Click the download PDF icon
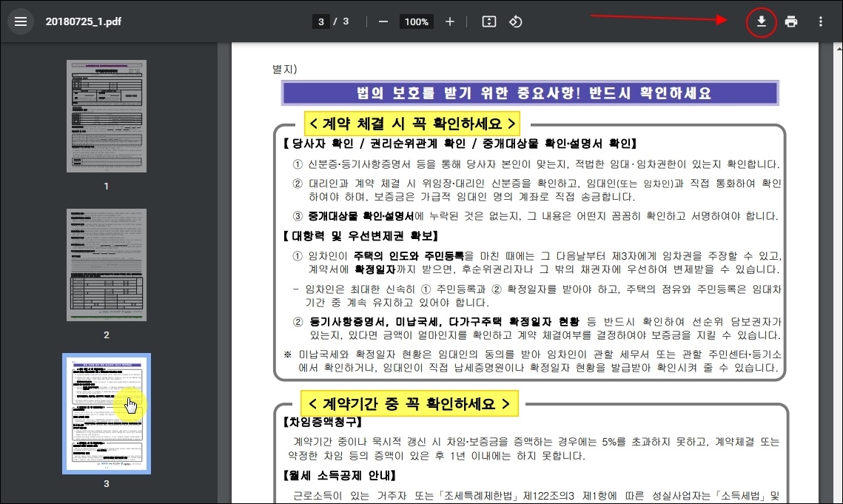 762,21
